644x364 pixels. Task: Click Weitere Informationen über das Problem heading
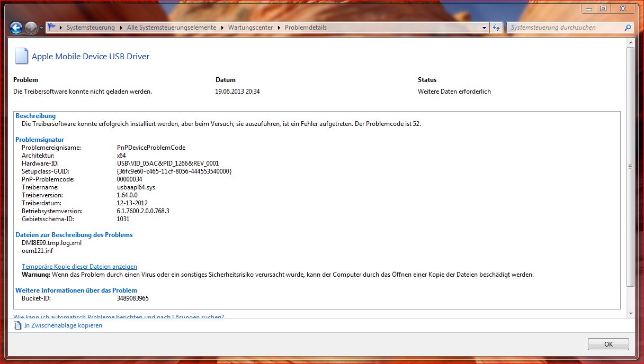pyautogui.click(x=76, y=290)
